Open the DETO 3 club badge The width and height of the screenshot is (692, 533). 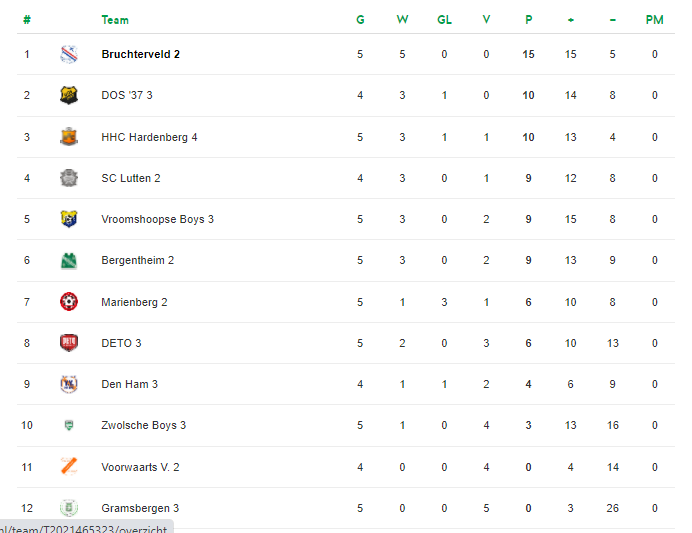click(x=69, y=343)
